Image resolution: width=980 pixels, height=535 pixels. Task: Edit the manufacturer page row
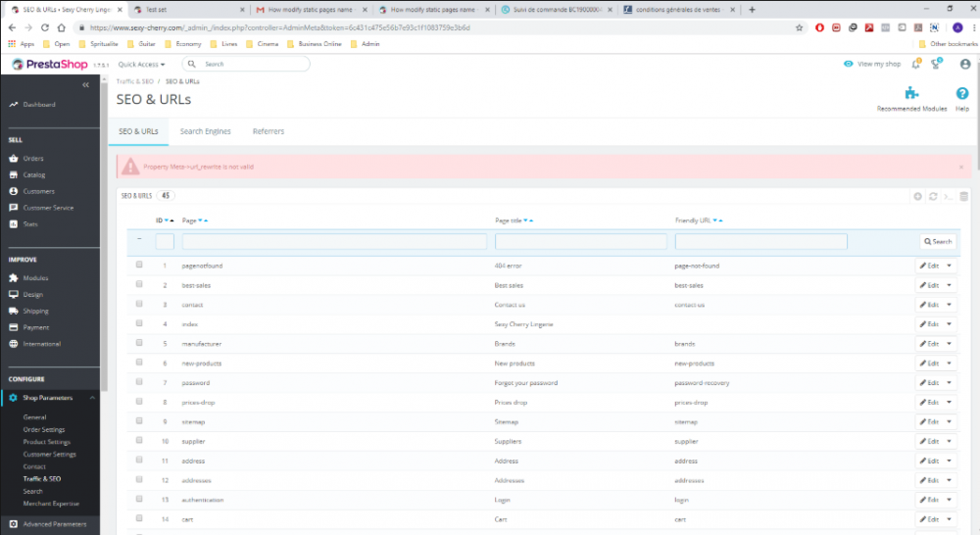pos(929,344)
